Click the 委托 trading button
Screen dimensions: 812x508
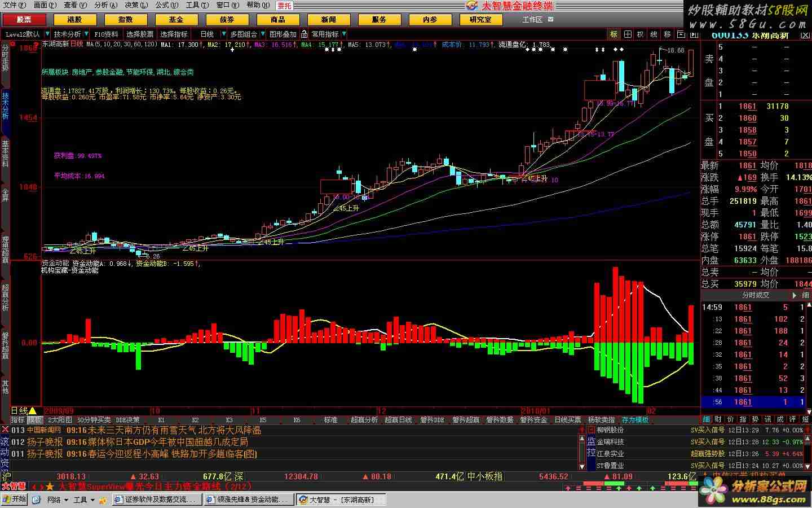(x=284, y=6)
